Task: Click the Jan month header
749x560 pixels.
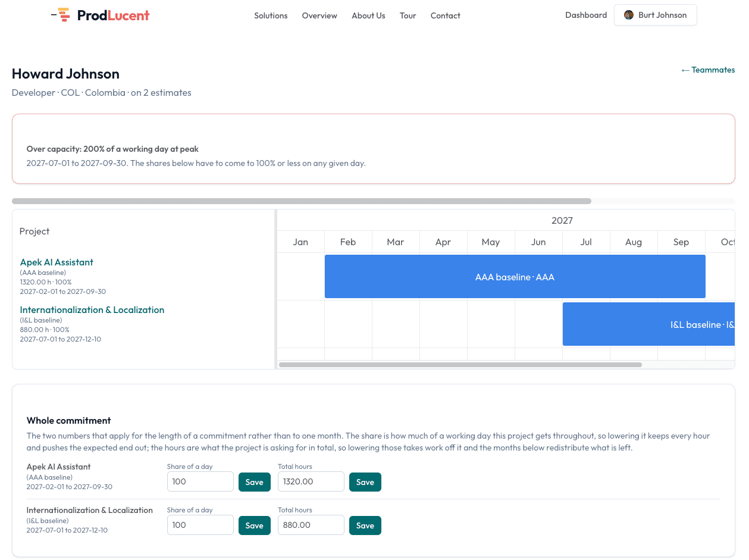Action: (x=300, y=242)
